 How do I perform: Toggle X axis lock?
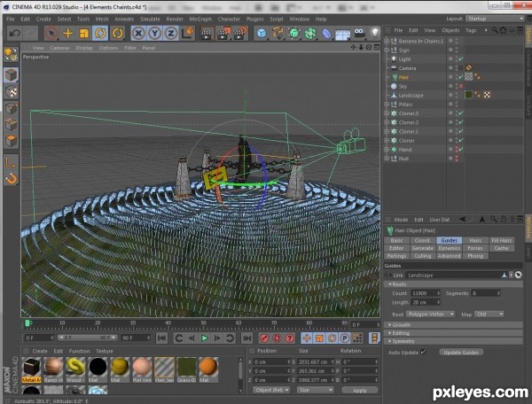[x=138, y=33]
